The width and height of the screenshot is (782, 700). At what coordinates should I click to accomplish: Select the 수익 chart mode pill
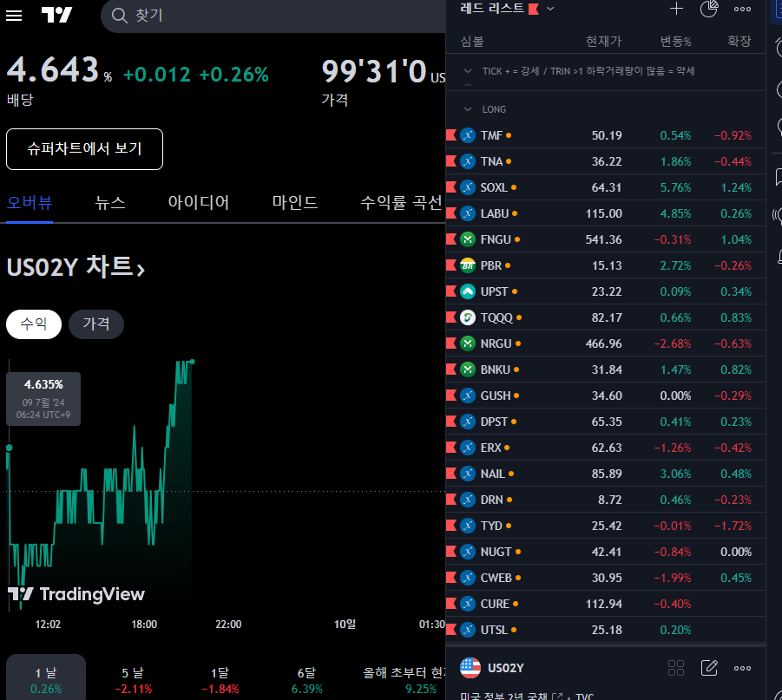[x=34, y=324]
